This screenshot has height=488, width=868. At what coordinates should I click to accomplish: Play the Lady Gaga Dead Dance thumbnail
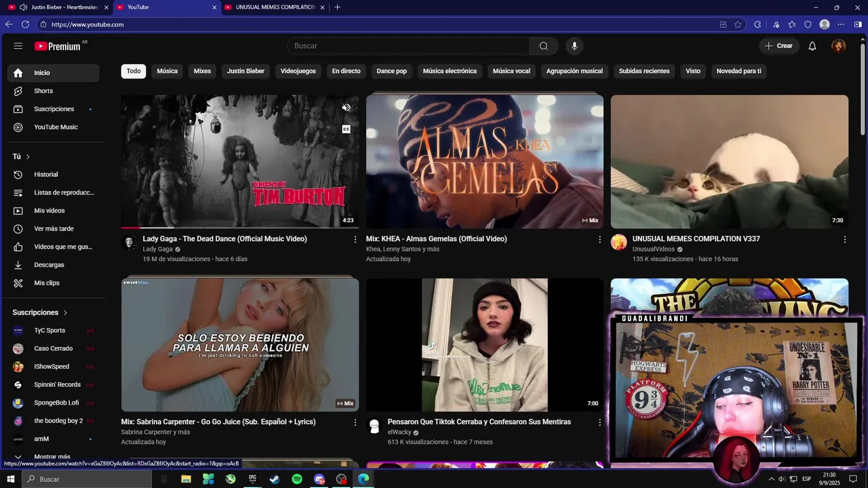click(240, 161)
